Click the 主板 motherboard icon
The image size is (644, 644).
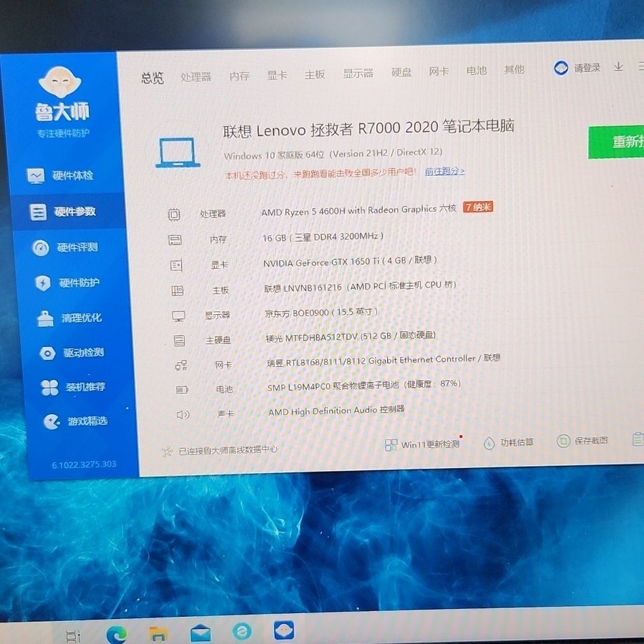(177, 291)
